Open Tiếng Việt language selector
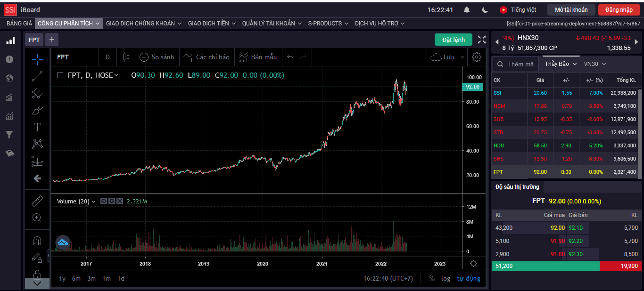The image size is (644, 291). click(518, 10)
